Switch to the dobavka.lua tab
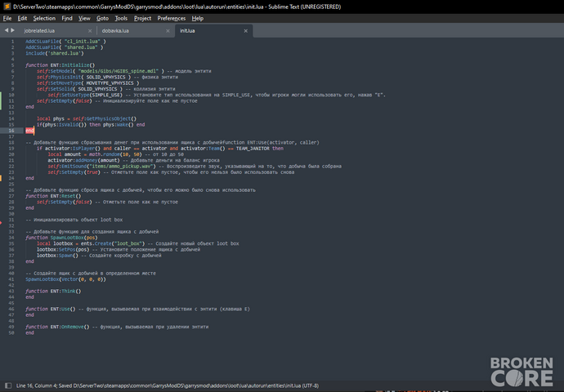Screen dimensions: 564x392 coord(115,31)
